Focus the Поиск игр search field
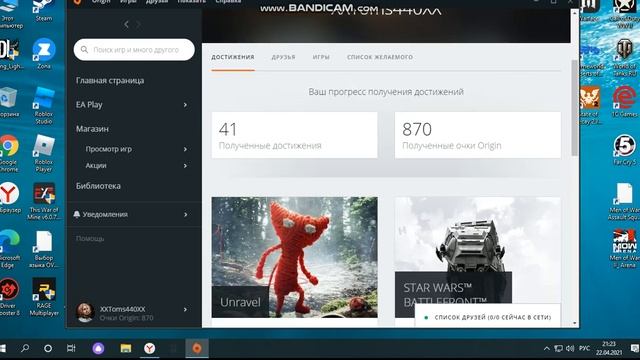640x360 pixels. 134,49
